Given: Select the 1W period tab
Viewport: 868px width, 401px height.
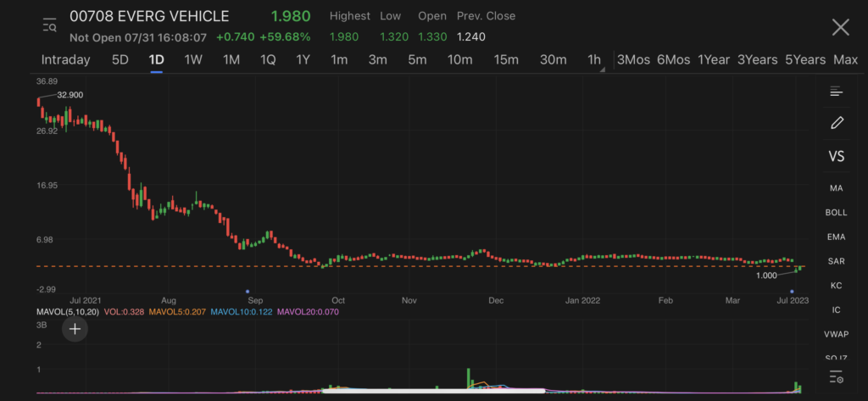Looking at the screenshot, I should [x=193, y=60].
